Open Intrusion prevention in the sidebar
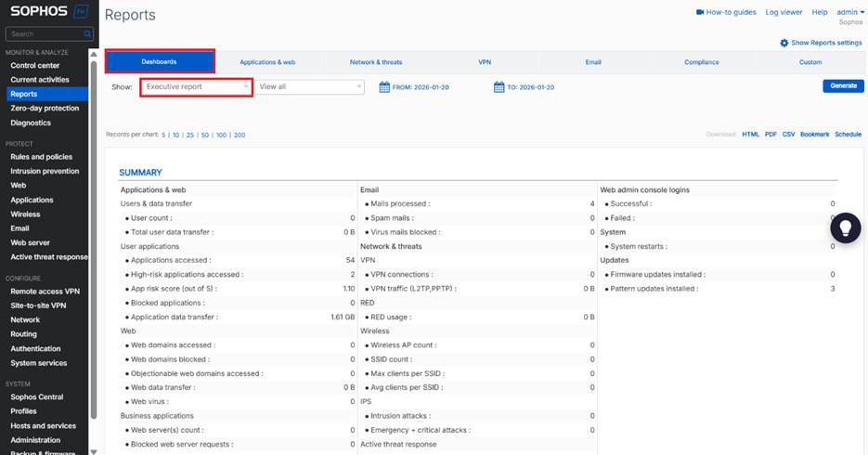 tap(45, 171)
